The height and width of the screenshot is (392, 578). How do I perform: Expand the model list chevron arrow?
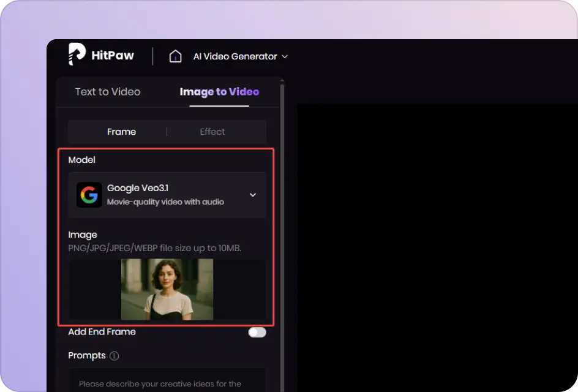253,195
